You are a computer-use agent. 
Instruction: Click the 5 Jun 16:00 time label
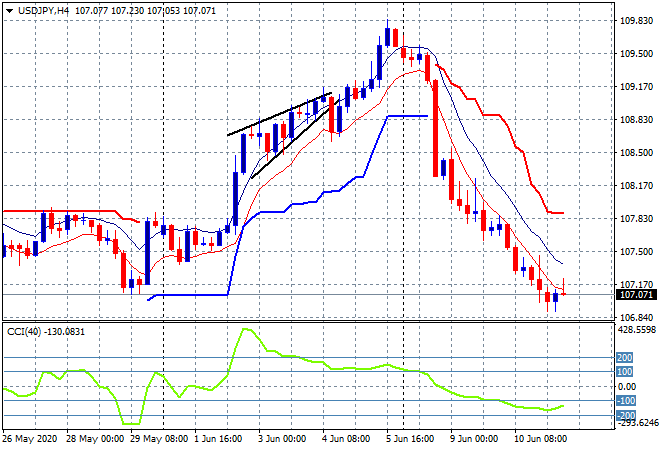point(410,439)
